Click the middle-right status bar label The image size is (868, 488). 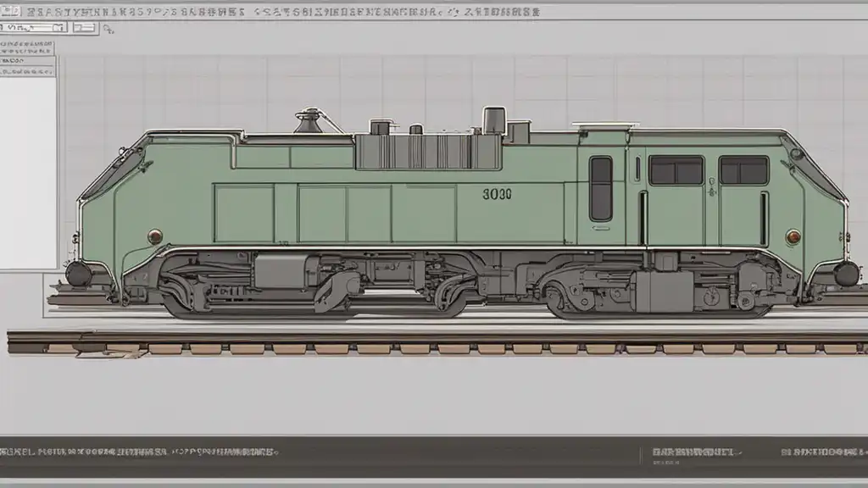pos(692,452)
